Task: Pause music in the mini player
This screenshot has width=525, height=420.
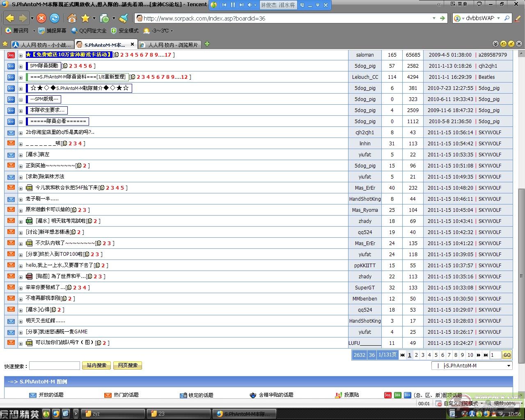Action: click(233, 5)
